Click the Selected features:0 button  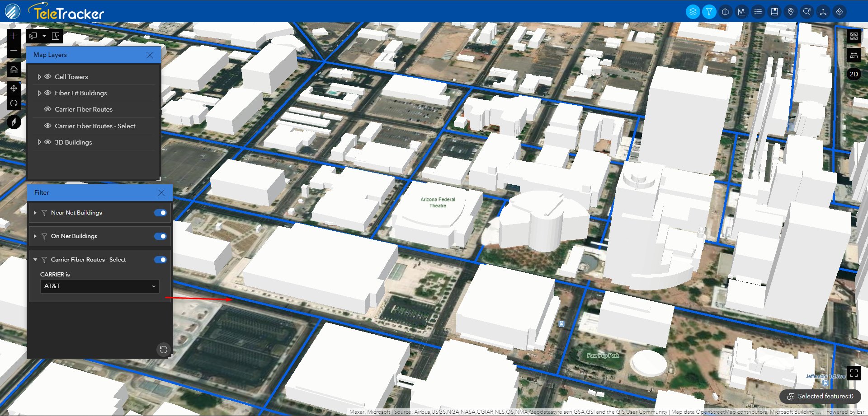[x=820, y=396]
